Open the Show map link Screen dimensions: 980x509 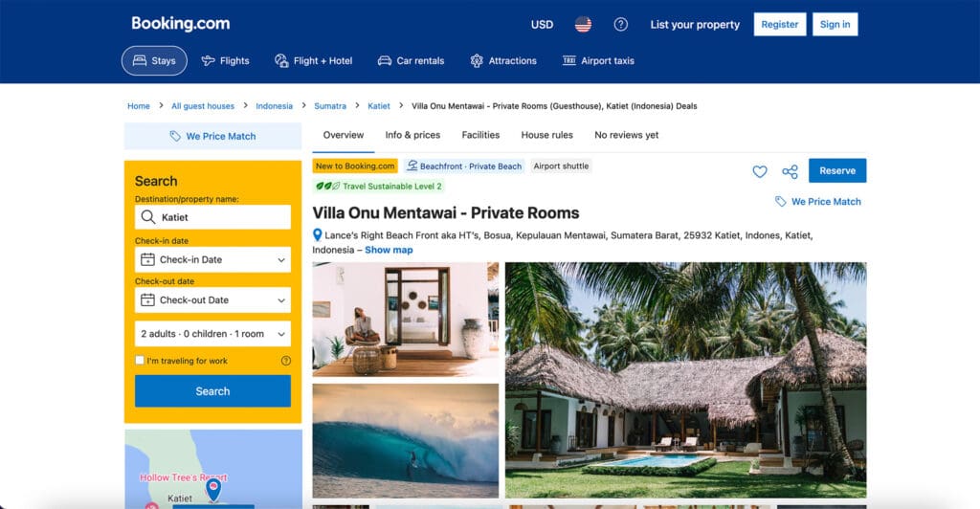(x=389, y=250)
